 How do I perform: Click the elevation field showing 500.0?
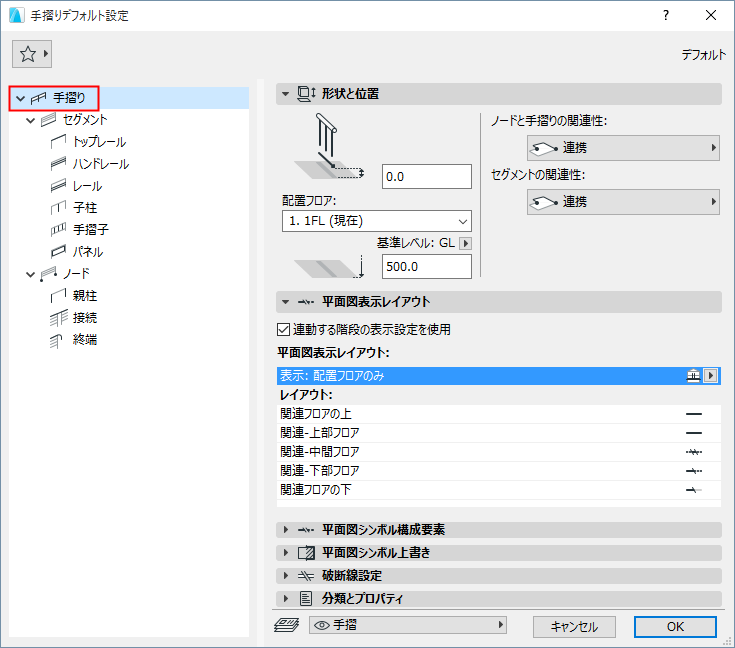[427, 267]
